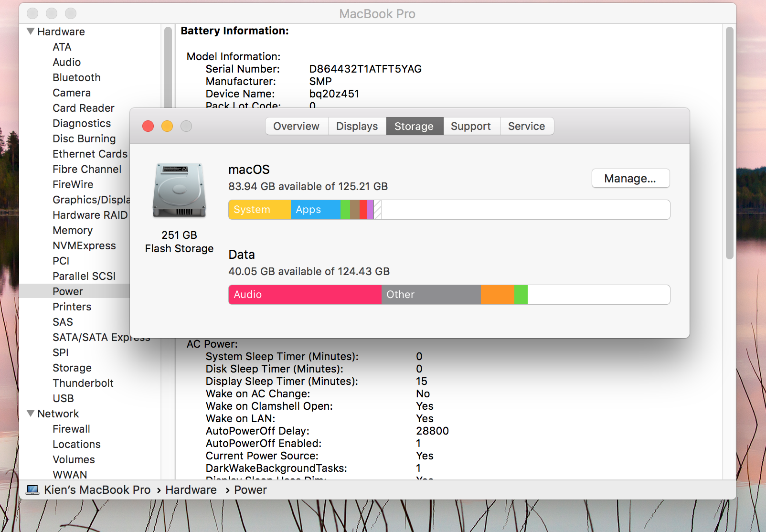This screenshot has height=532, width=766.
Task: Select Thunderbolt in the sidebar
Action: (x=83, y=383)
